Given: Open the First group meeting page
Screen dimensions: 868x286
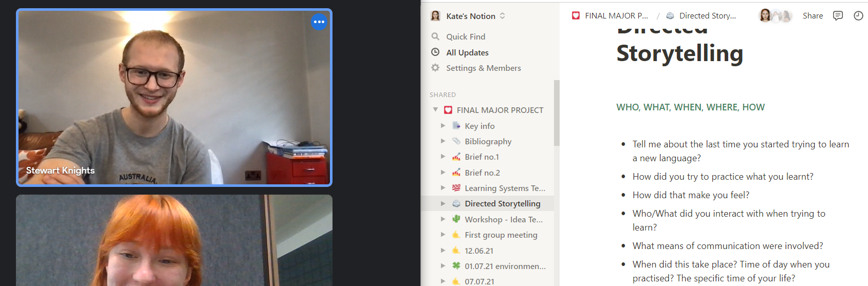Looking at the screenshot, I should tap(501, 235).
